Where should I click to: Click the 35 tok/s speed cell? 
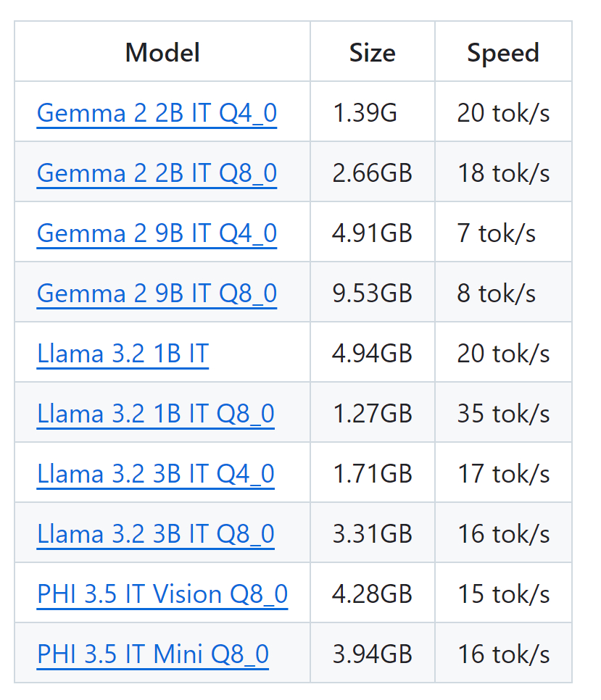[x=503, y=413]
